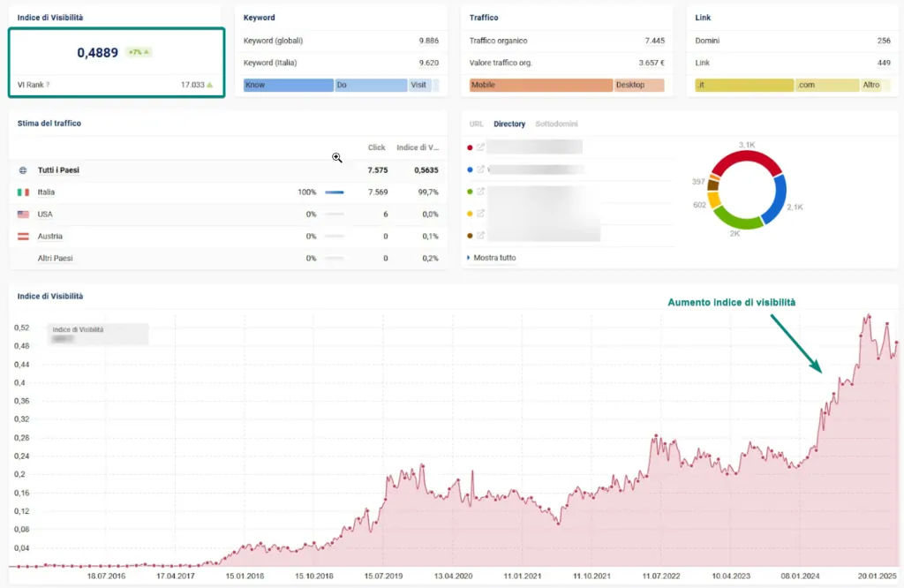The image size is (904, 588).
Task: Click the Stima del traffico panel title
Action: click(49, 124)
